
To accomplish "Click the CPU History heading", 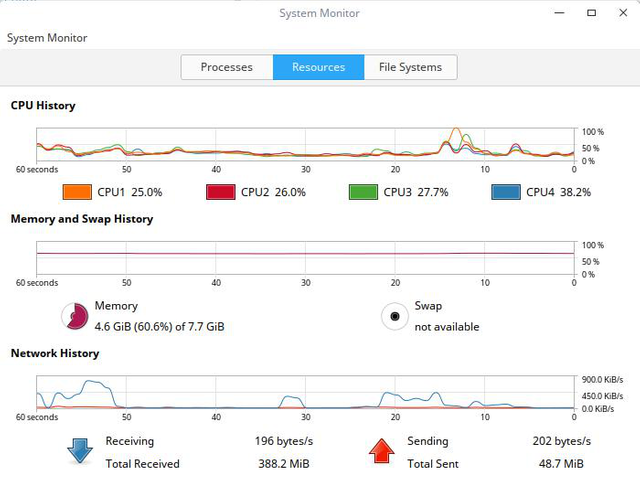I will (43, 106).
